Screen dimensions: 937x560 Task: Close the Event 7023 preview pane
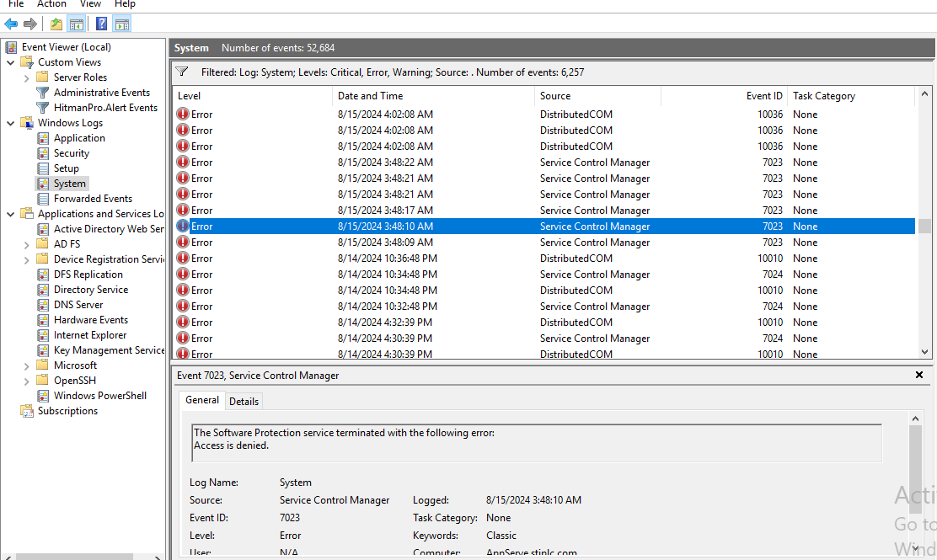click(918, 375)
